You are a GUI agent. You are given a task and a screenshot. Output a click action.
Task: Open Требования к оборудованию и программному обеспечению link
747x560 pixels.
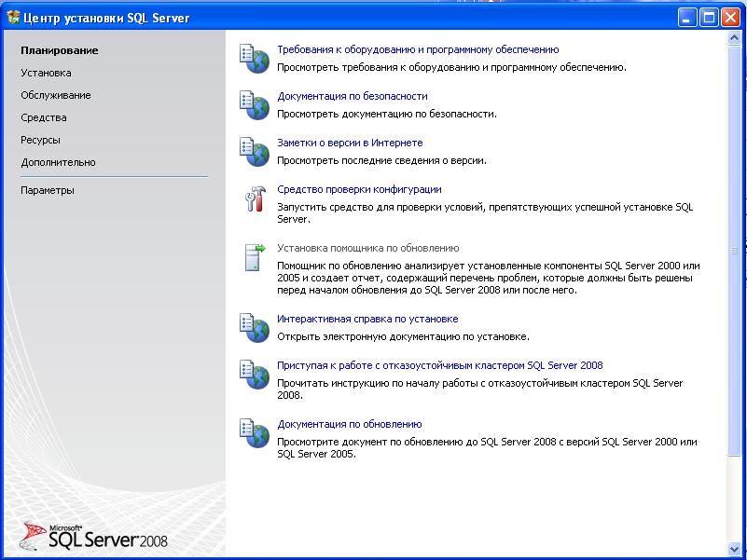pos(418,49)
